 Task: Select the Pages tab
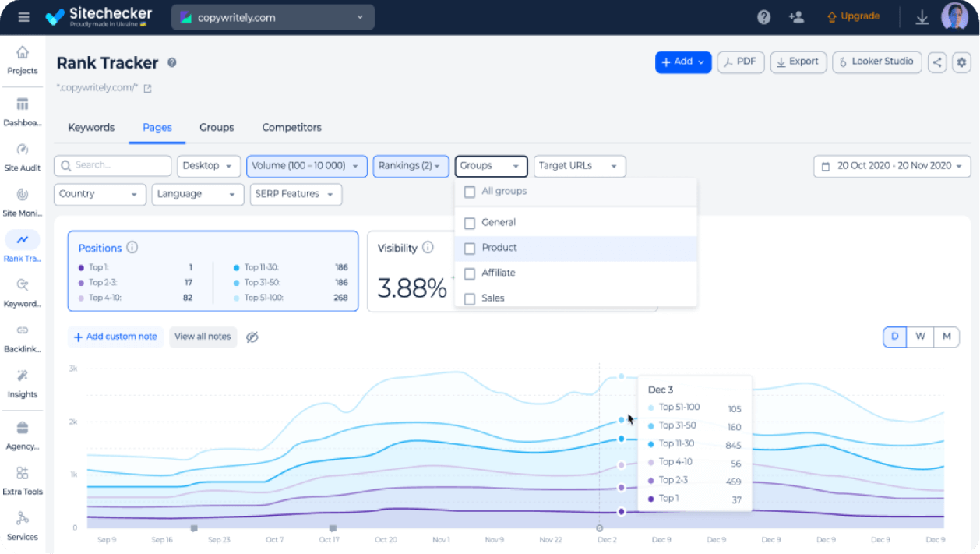pos(157,128)
